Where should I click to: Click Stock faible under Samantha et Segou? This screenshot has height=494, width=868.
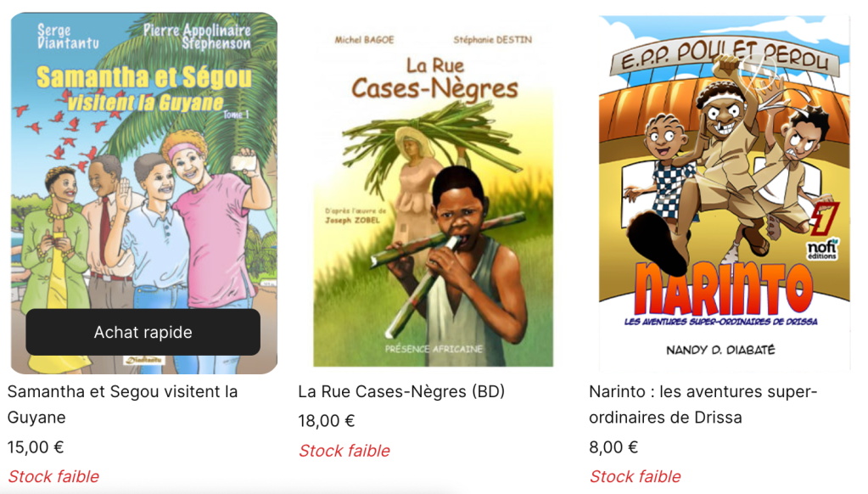[x=53, y=476]
